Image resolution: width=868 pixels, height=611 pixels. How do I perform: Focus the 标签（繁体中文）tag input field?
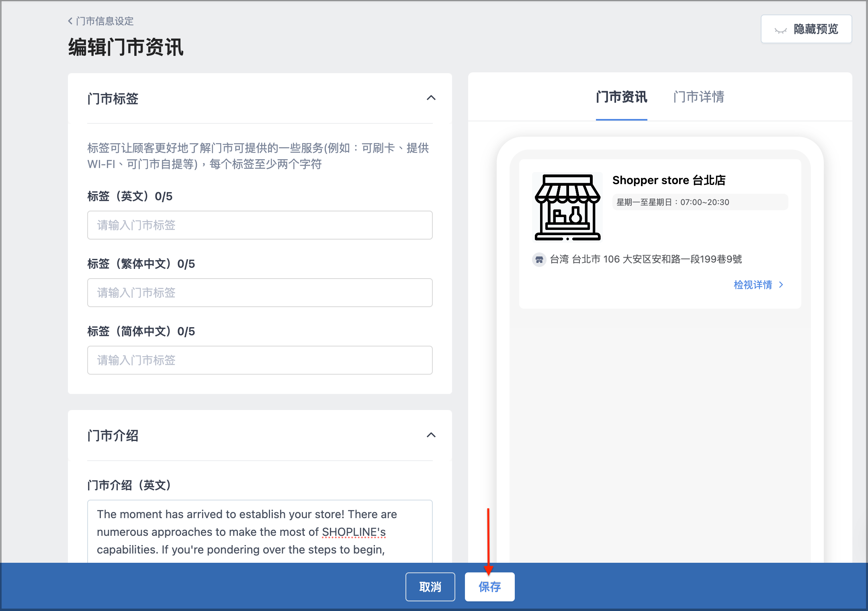click(260, 293)
